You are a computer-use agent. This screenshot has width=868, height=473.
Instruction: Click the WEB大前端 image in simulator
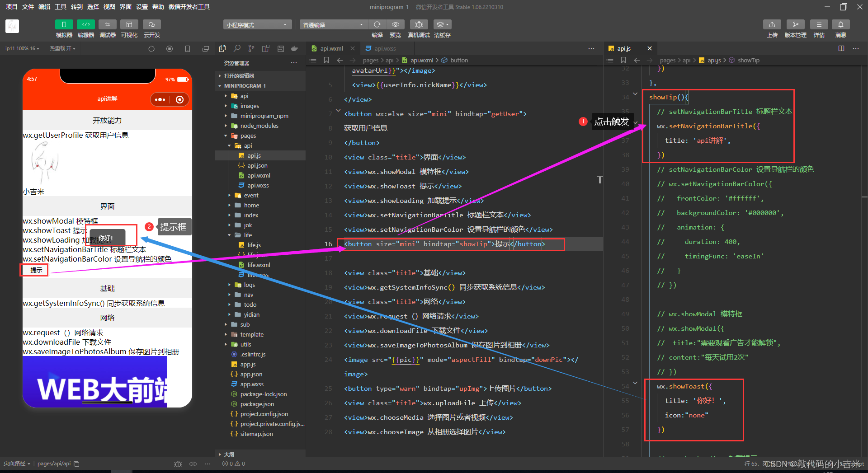95,382
